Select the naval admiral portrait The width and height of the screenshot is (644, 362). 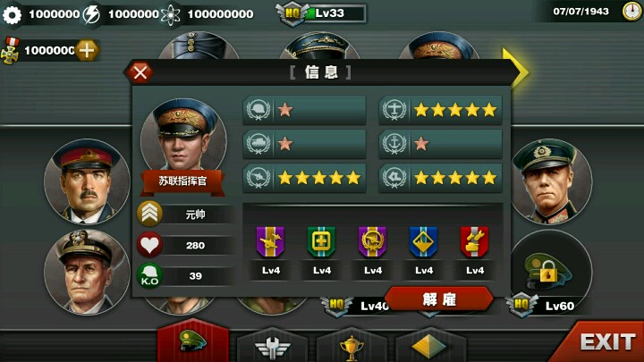pyautogui.click(x=87, y=273)
